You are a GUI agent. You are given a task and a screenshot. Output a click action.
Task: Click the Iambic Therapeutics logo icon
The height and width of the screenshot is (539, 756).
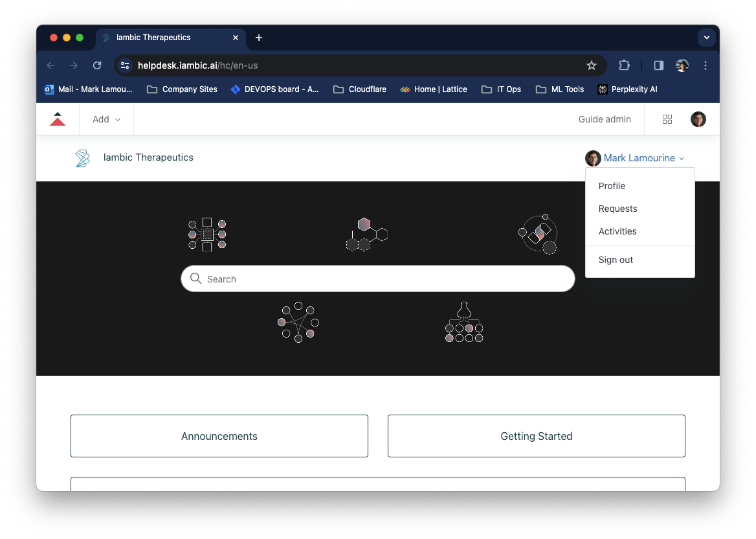click(82, 158)
